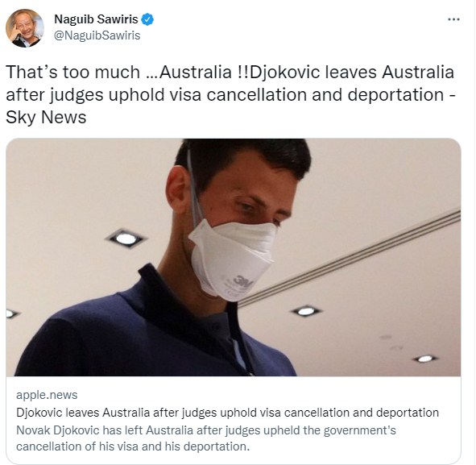Click the ceiling rail in the photo
The image size is (476, 465).
tap(349, 258)
